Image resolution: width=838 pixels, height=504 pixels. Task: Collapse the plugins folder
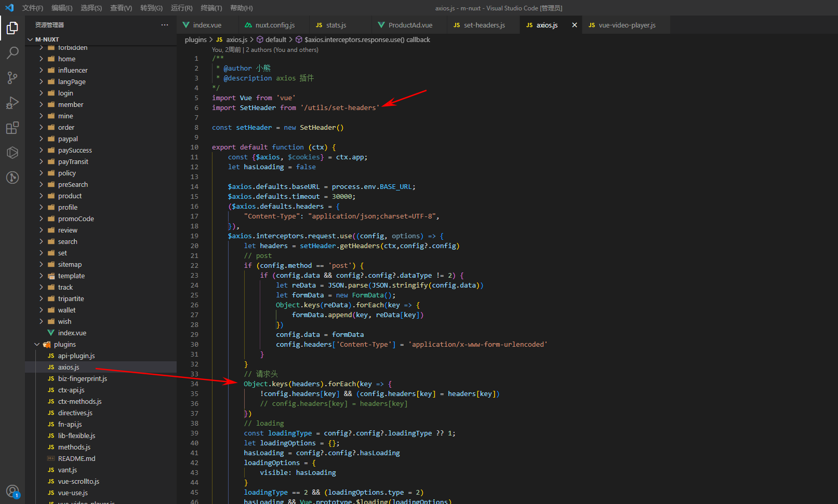pos(37,344)
